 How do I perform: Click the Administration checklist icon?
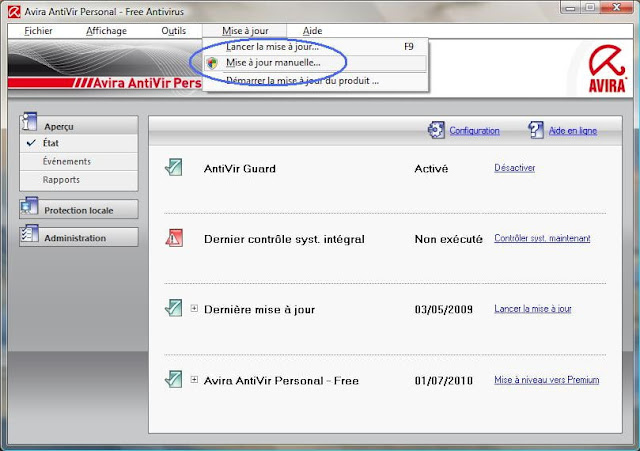tap(29, 234)
